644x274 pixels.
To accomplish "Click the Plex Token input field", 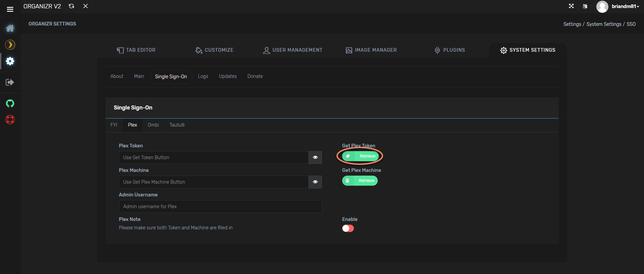I will pos(214,157).
